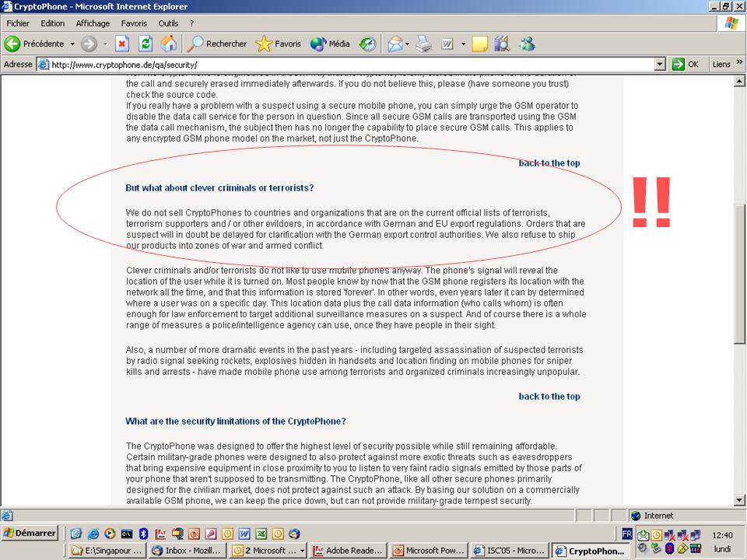Open the Research books icon
The width and height of the screenshot is (747, 560).
[x=502, y=44]
